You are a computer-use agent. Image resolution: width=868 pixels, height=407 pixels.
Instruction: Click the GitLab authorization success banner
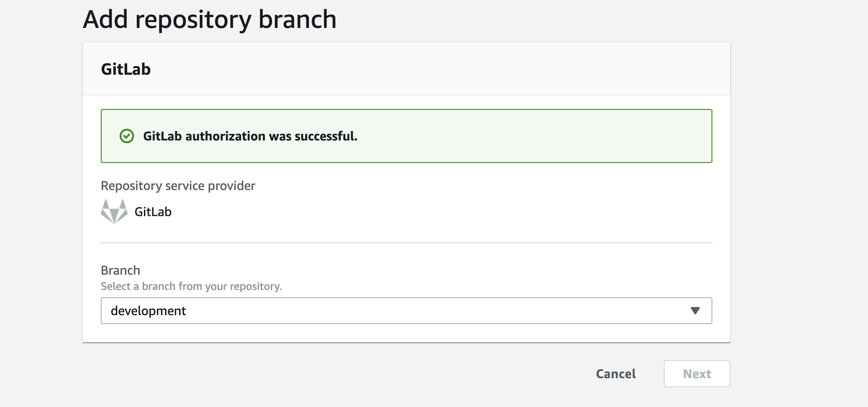pos(406,136)
